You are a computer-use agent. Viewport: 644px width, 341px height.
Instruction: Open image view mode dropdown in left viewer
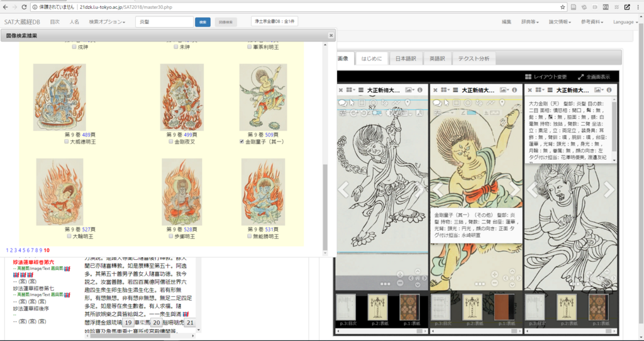(409, 90)
